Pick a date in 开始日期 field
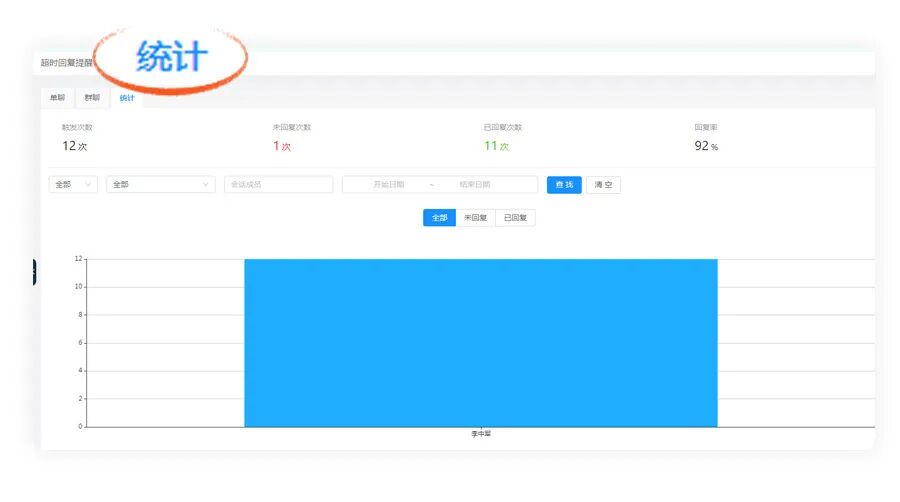The width and height of the screenshot is (900, 502). 389,185
